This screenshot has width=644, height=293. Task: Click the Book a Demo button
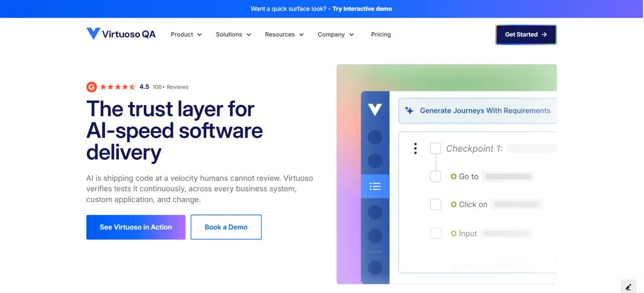pos(226,227)
